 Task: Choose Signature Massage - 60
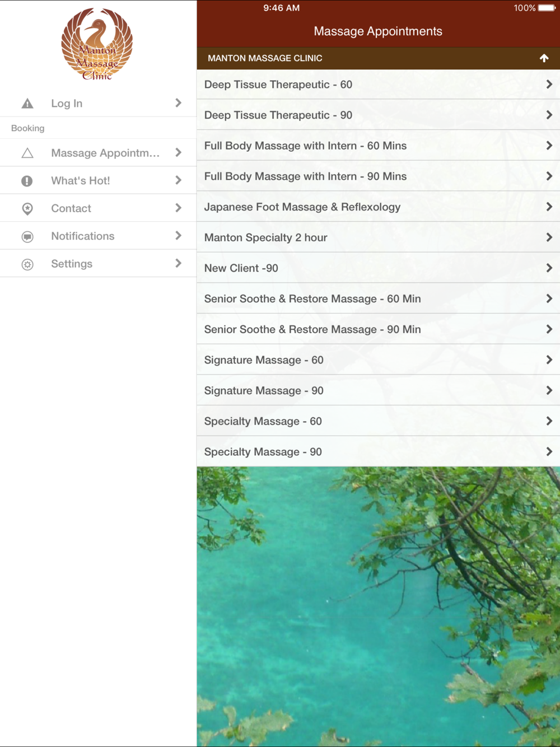tap(379, 360)
